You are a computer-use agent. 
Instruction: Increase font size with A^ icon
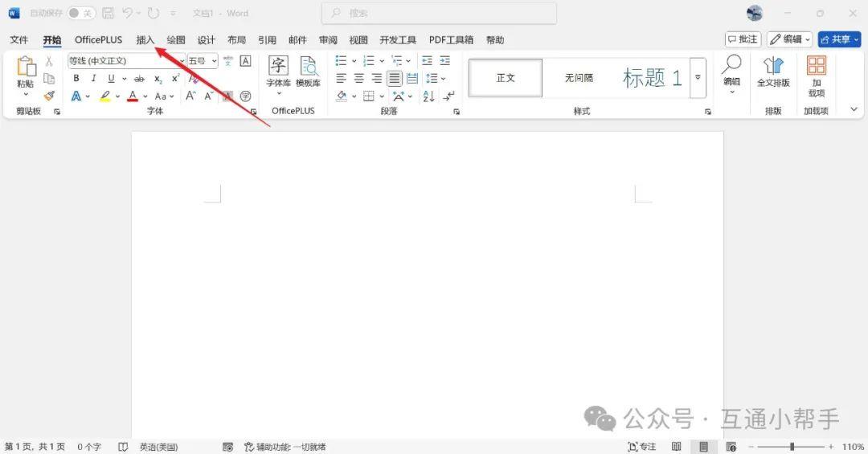[x=191, y=96]
